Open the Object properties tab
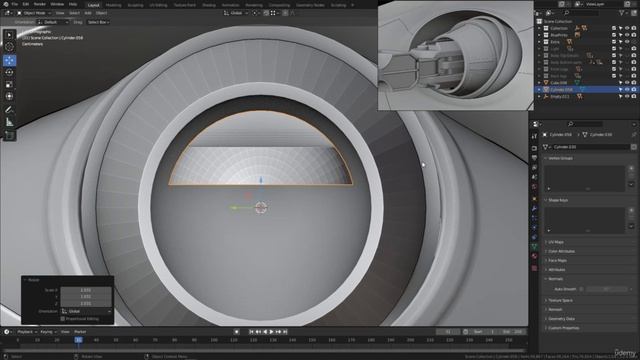This screenshot has height=360, width=640. coord(534,198)
